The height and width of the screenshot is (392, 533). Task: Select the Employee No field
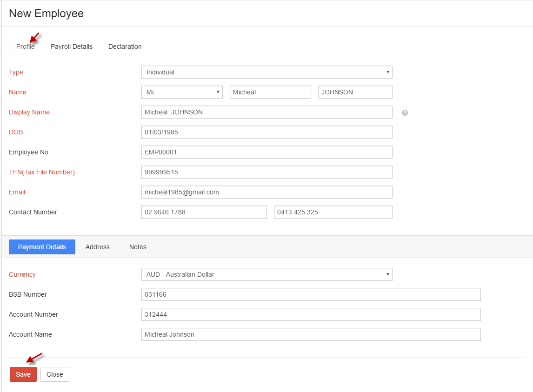point(266,152)
